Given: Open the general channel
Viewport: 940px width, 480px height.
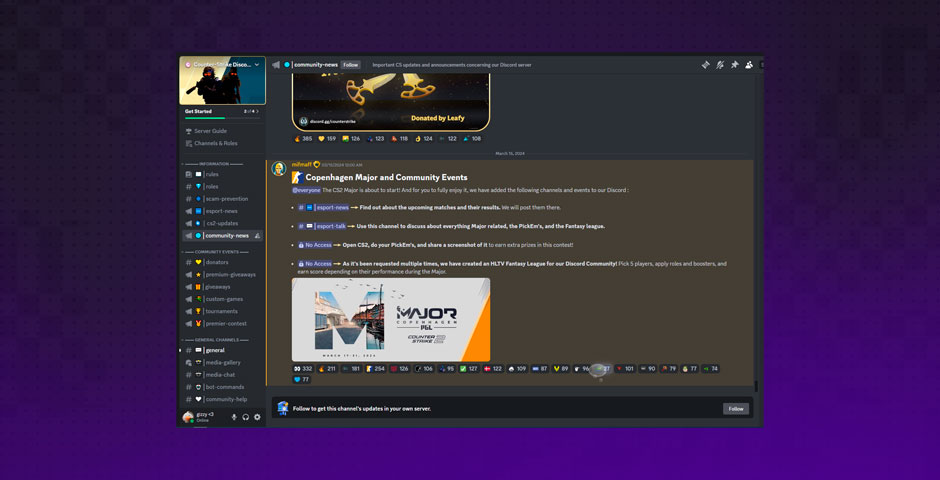Looking at the screenshot, I should click(222, 351).
